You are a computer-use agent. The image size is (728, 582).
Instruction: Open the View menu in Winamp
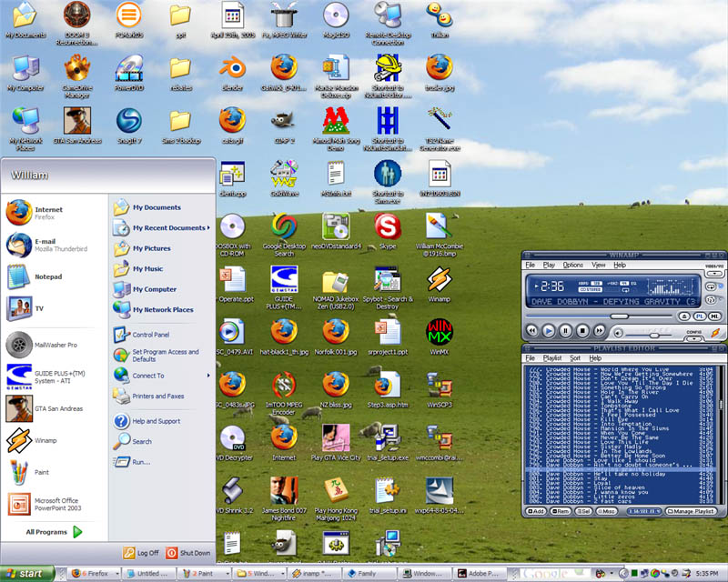pyautogui.click(x=598, y=265)
